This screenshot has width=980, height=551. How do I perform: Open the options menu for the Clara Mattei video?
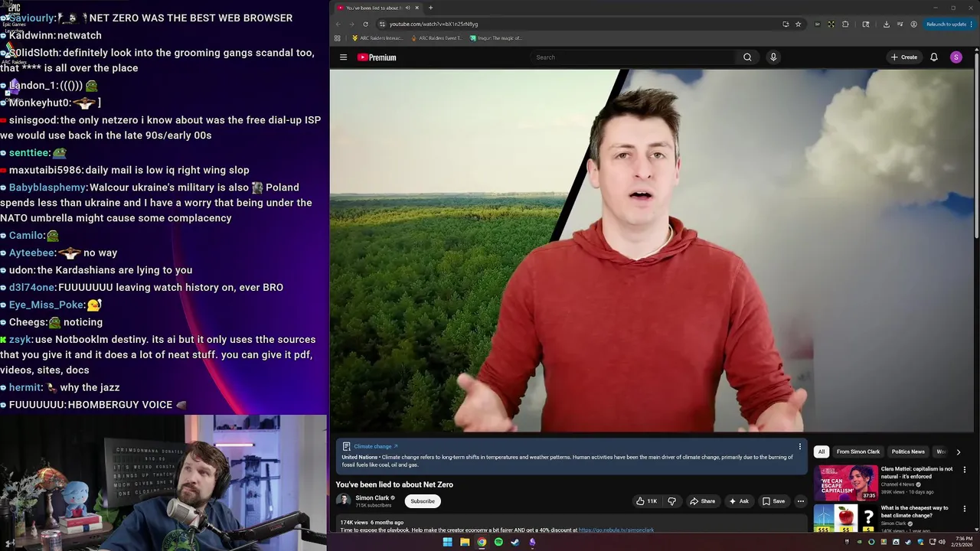tap(965, 470)
